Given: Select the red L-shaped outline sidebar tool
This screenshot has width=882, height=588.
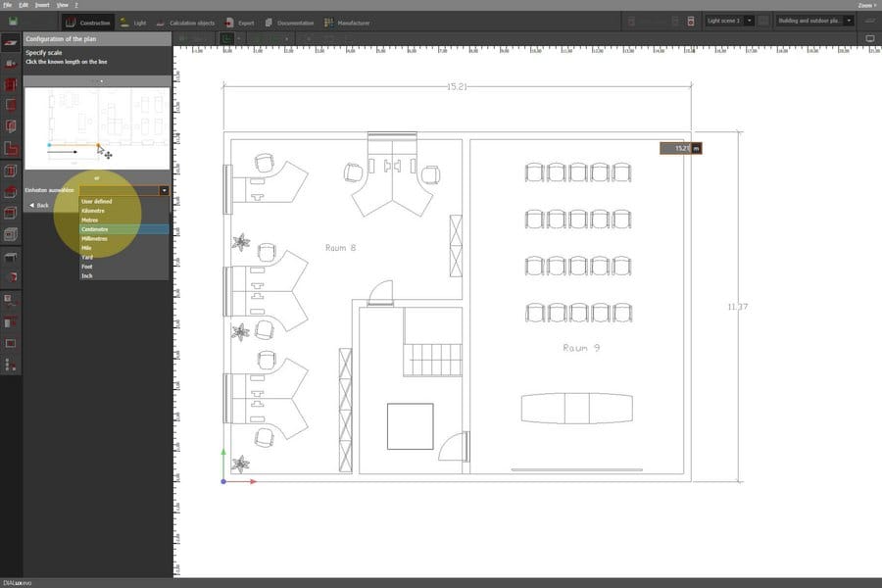Looking at the screenshot, I should (x=11, y=149).
